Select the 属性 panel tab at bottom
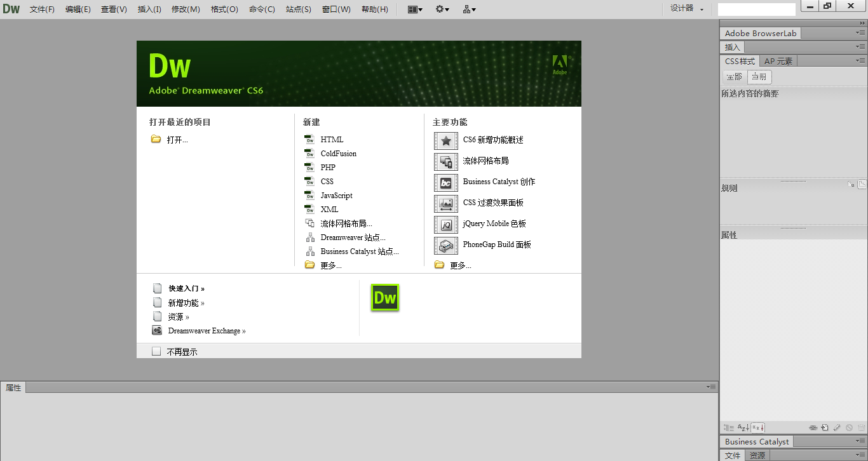 click(x=13, y=387)
